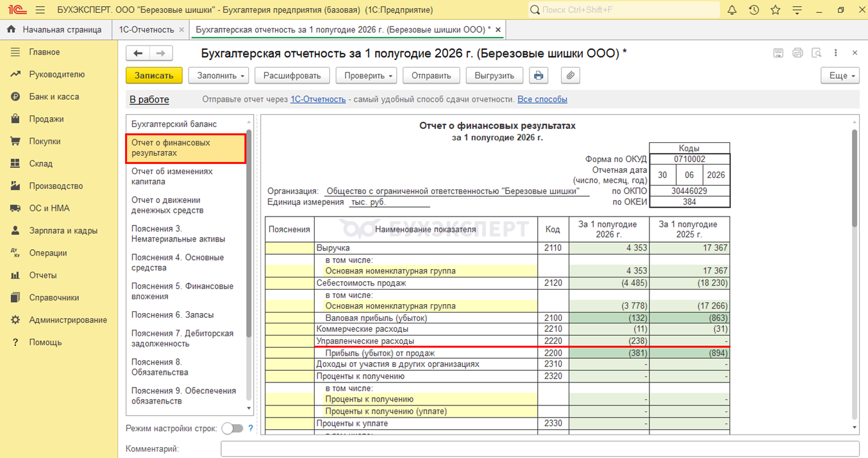Toggle the Режим настройки строк switch
This screenshot has height=458, width=868.
tap(232, 429)
